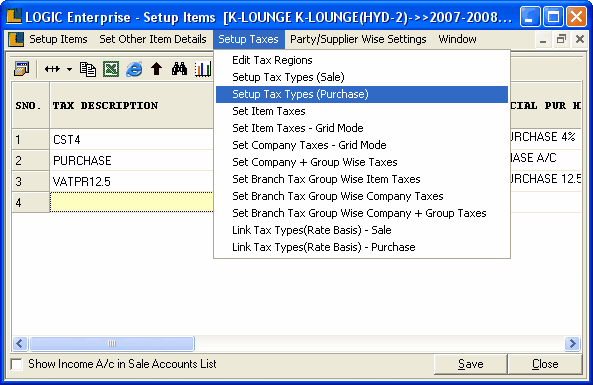593x385 pixels.
Task: Restore the inner child window
Action: tap(561, 39)
